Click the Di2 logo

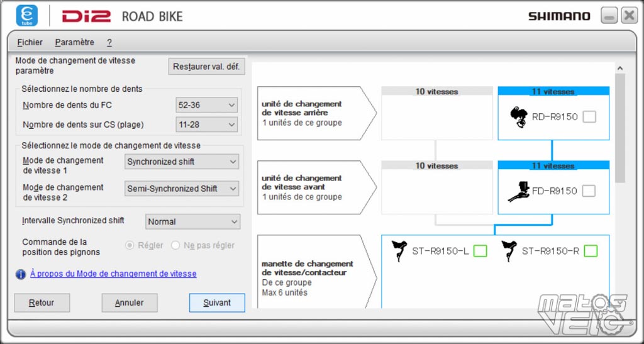(x=86, y=16)
